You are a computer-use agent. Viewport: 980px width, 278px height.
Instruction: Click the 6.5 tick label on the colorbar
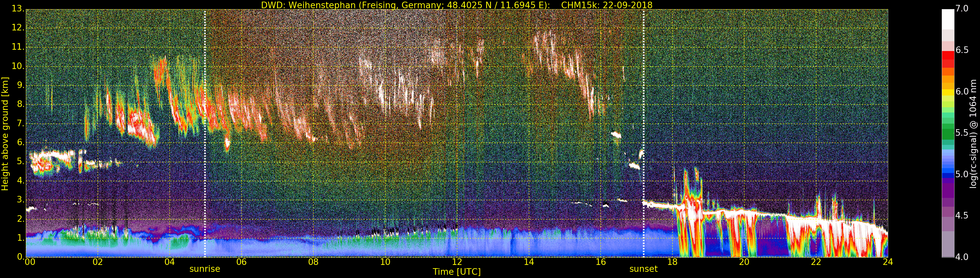coord(962,50)
